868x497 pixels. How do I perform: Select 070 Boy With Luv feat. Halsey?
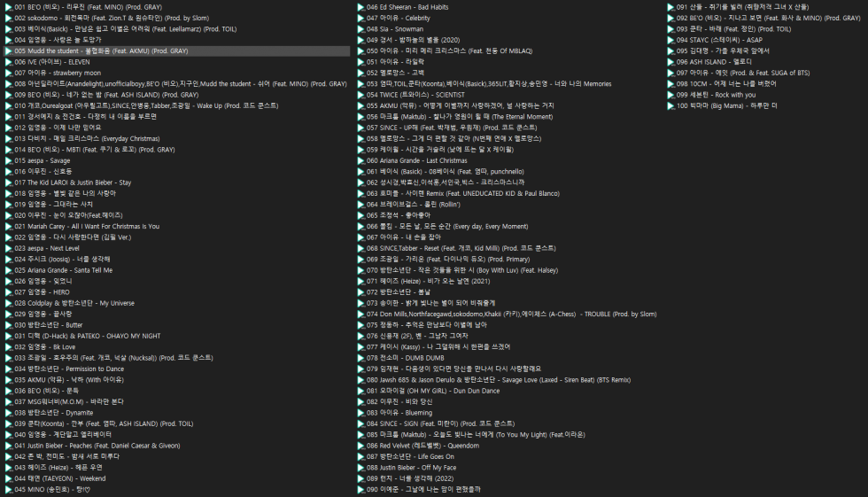click(x=462, y=270)
